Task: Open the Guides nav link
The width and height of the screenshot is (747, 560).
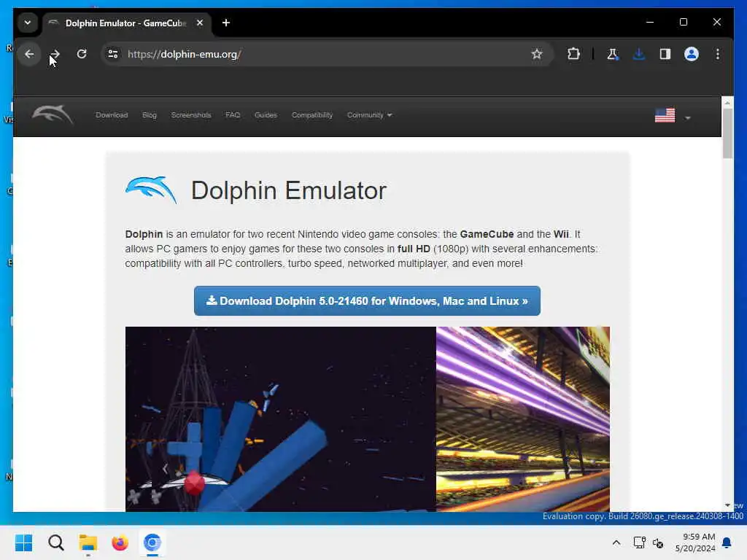Action: pyautogui.click(x=266, y=115)
